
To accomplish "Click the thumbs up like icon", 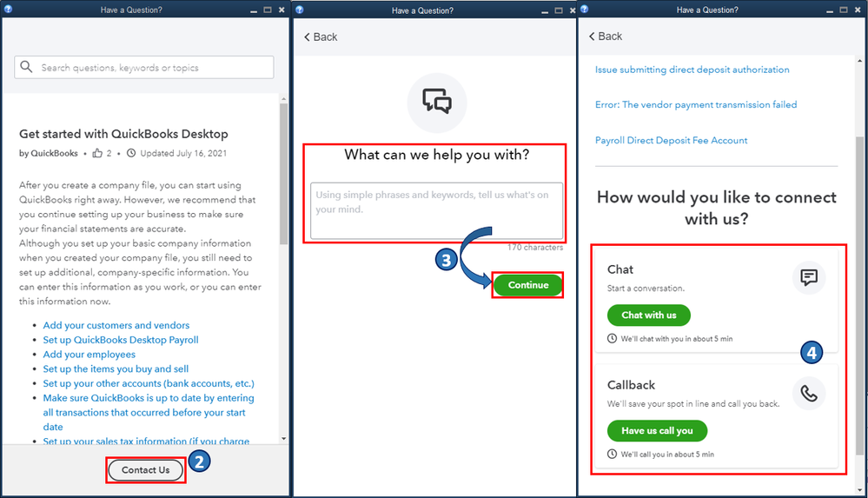I will click(x=97, y=153).
